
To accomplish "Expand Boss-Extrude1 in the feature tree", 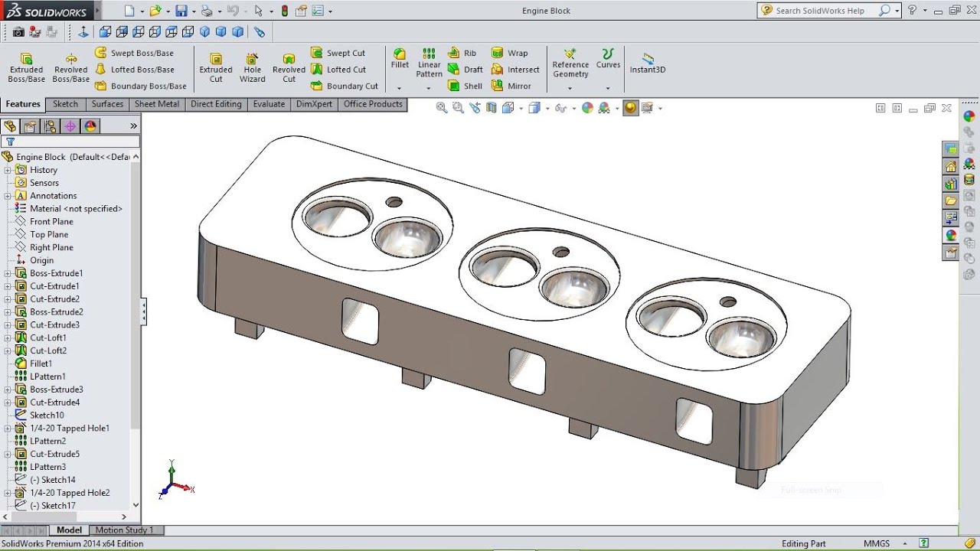I will point(8,273).
